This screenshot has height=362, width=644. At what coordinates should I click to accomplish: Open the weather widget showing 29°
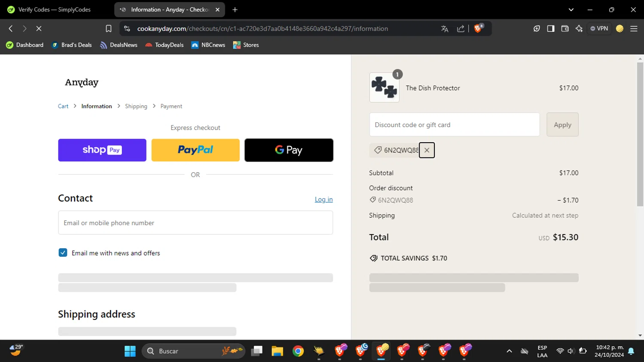(16, 350)
